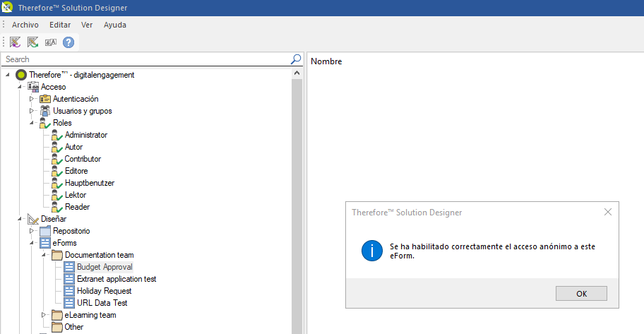Select the Extranet application test label
The width and height of the screenshot is (644, 334).
coord(117,279)
